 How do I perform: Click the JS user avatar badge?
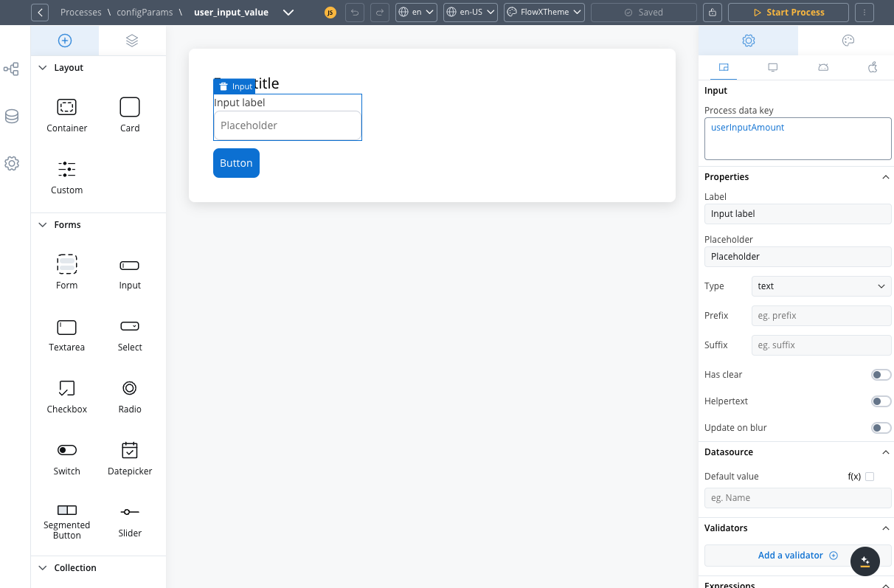(330, 13)
